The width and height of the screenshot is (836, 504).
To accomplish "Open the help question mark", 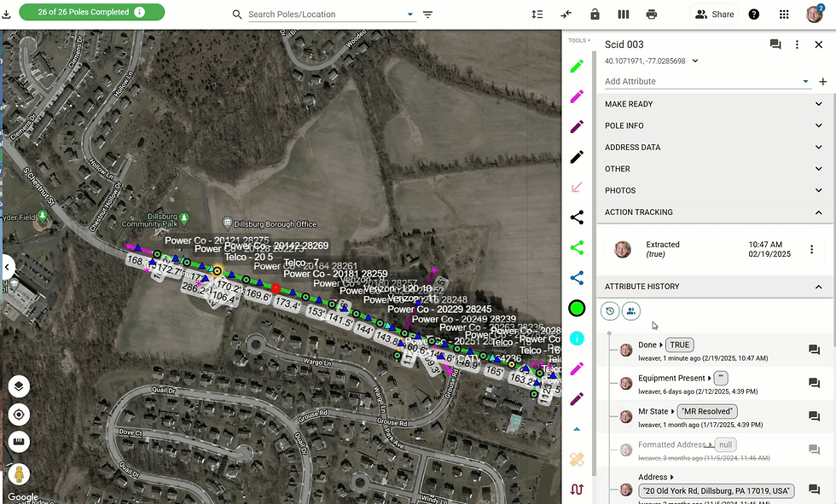I will tap(754, 14).
